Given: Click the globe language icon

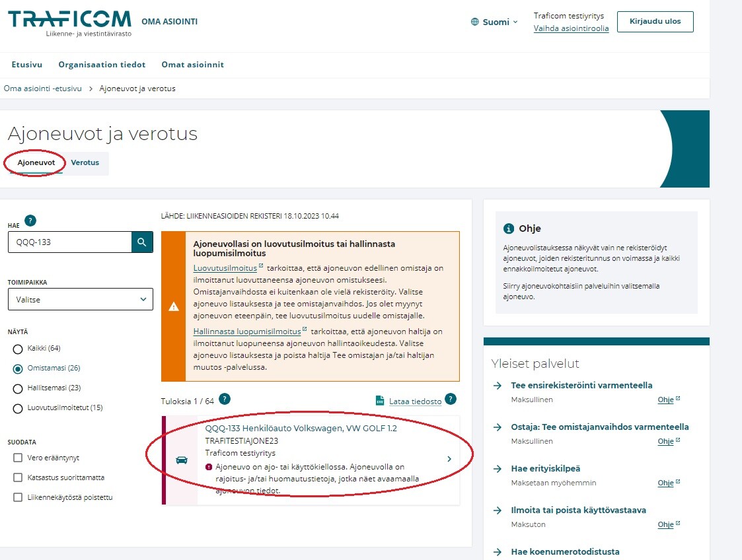Looking at the screenshot, I should pos(474,22).
